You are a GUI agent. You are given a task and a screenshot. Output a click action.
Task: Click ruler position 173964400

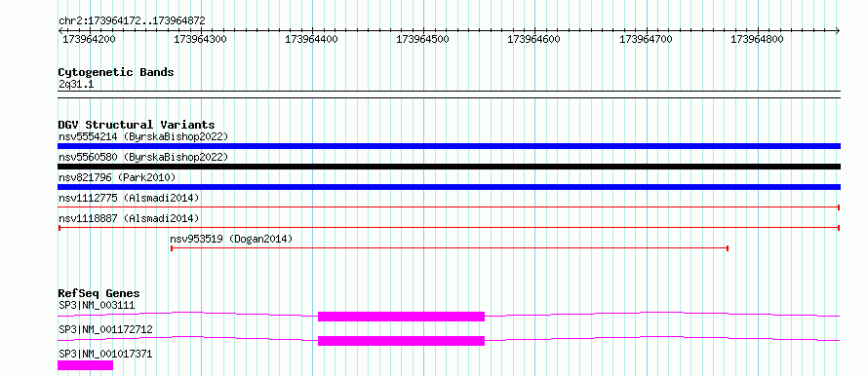pos(312,39)
